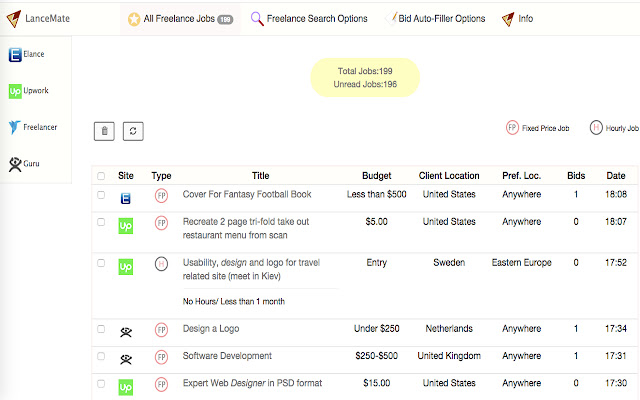The height and width of the screenshot is (400, 640).
Task: Click the Fixed Price Job legend icon
Action: pos(513,128)
